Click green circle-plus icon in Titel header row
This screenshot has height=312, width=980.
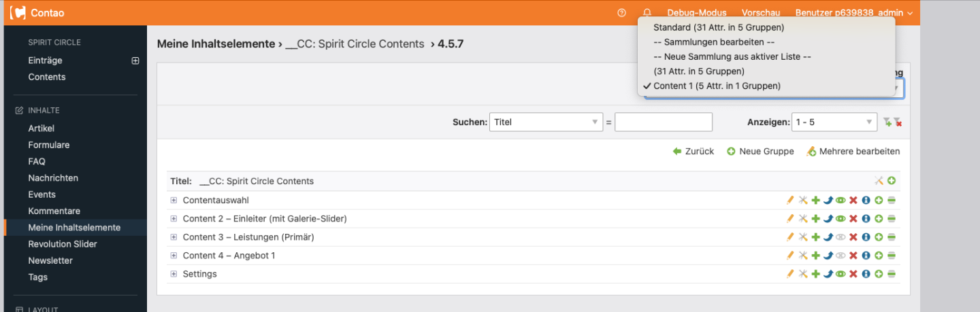pyautogui.click(x=892, y=181)
